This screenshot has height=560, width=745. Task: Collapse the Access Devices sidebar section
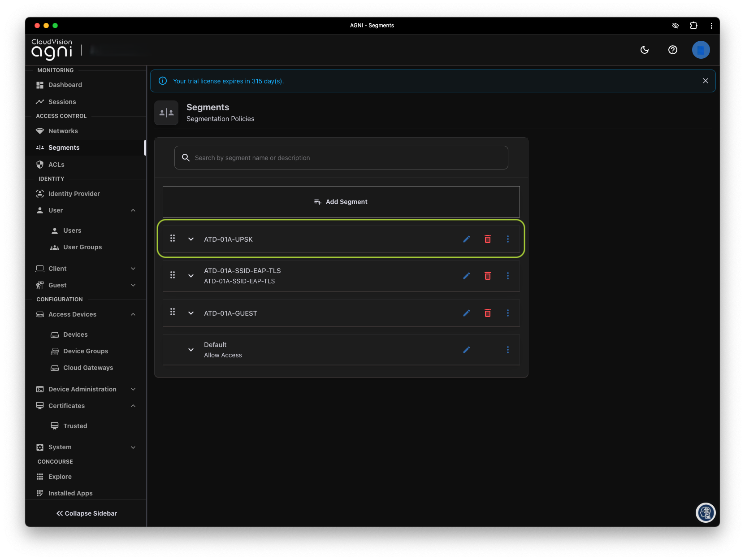coord(133,314)
